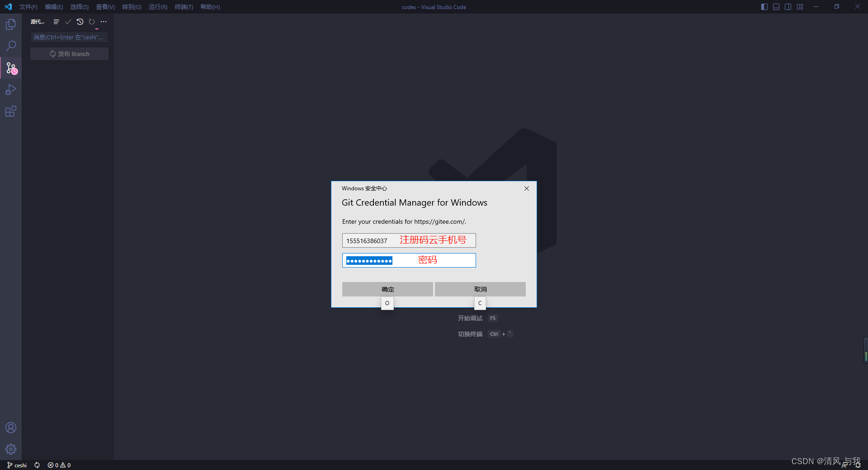Close the Git Credential Manager dialog
The height and width of the screenshot is (470, 868).
click(527, 188)
